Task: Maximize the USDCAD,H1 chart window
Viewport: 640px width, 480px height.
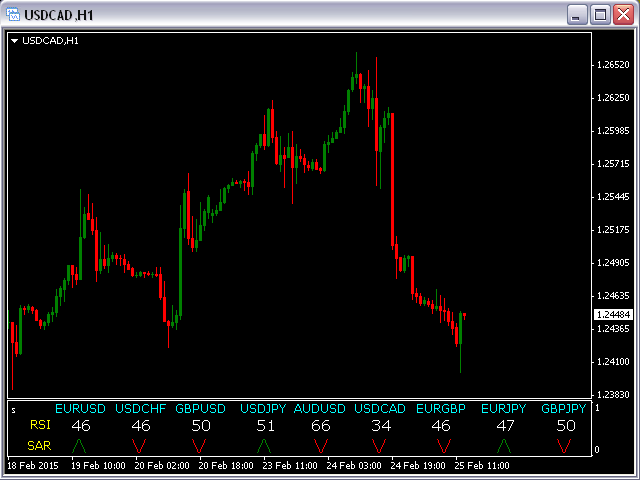Action: tap(600, 14)
